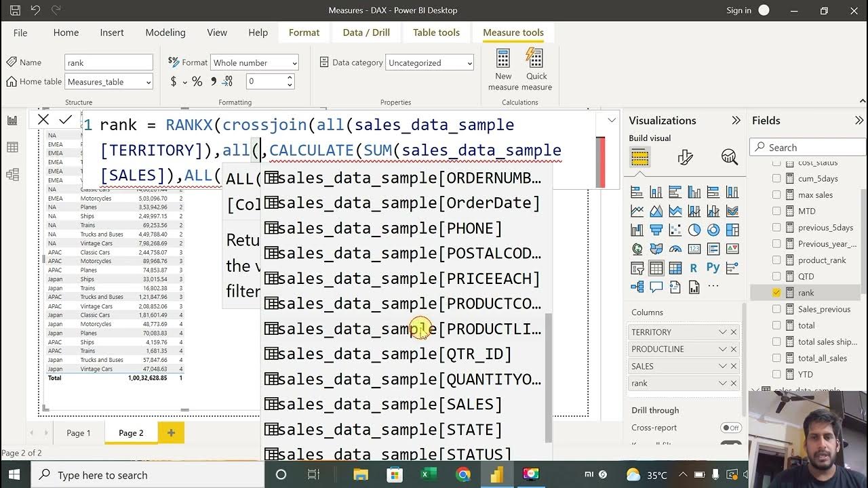This screenshot has width=868, height=488.
Task: Check the cum_5days measure
Action: pos(776,178)
